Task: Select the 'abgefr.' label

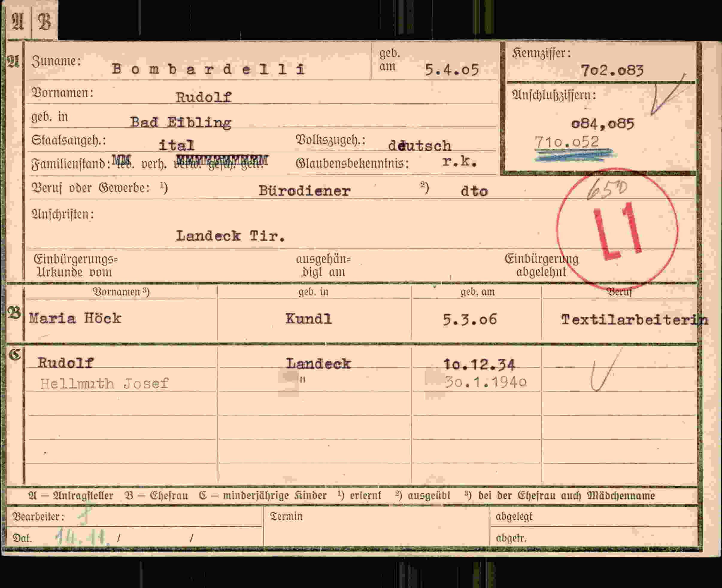Action: (511, 538)
